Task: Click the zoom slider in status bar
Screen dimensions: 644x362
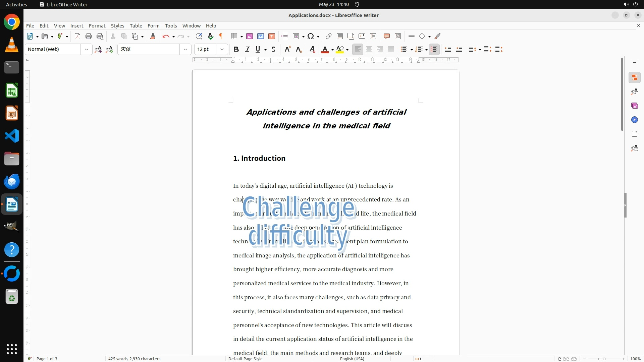Action: 604,359
